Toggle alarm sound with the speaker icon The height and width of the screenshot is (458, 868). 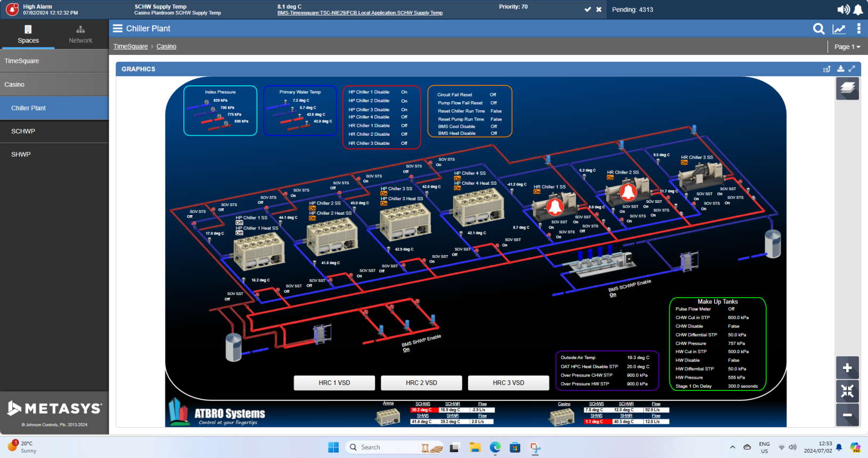[844, 10]
